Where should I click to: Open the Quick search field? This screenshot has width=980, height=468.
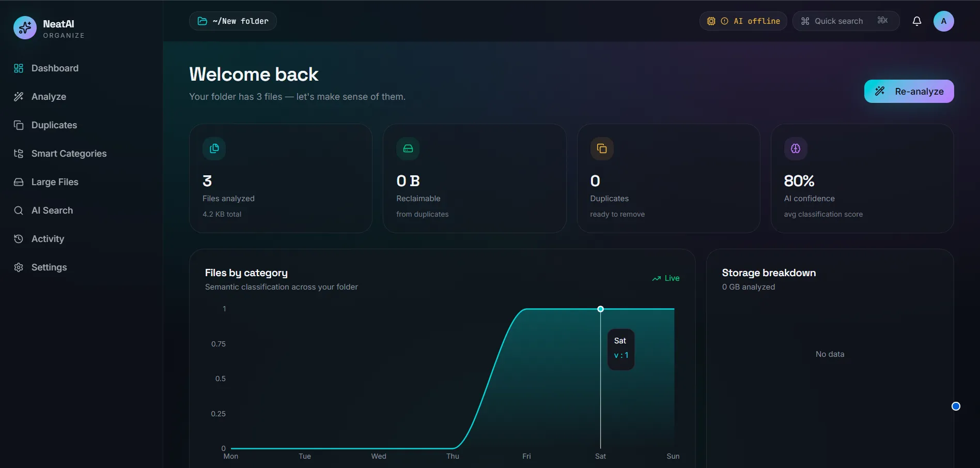tap(846, 21)
